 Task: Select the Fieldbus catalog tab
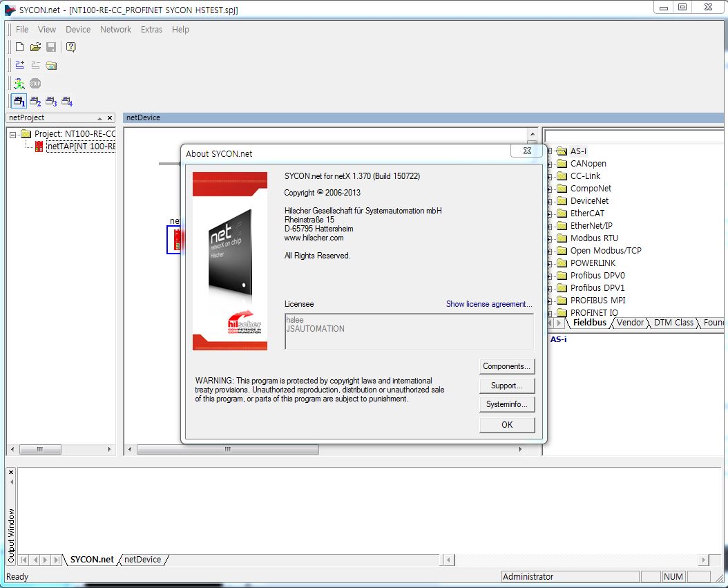pyautogui.click(x=590, y=323)
